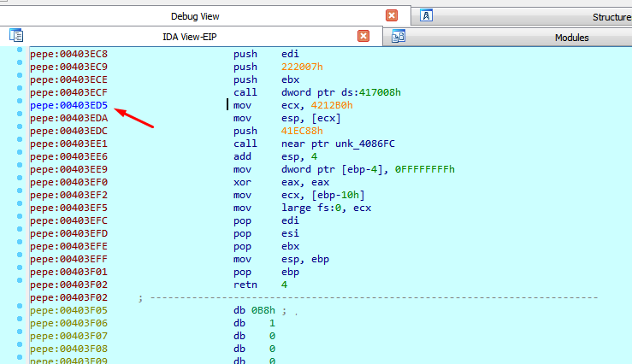The height and width of the screenshot is (364, 632).
Task: Click the Structures panel icon
Action: [426, 15]
